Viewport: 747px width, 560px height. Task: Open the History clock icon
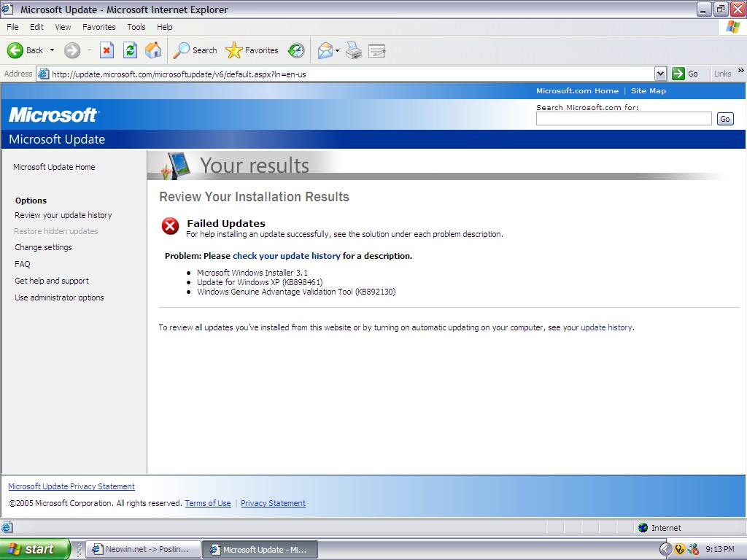tap(296, 50)
